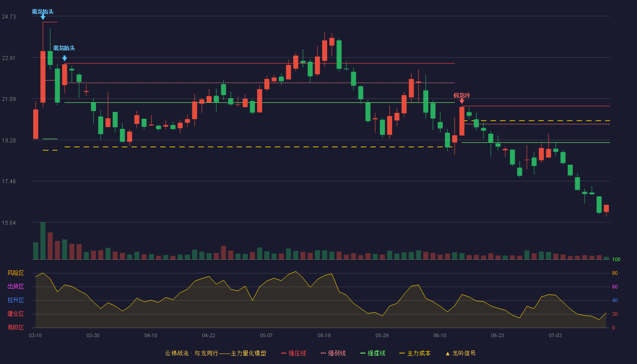Toggle the 龙吟信号 legend entry
Viewport: 637px width, 364px height.
(x=460, y=353)
